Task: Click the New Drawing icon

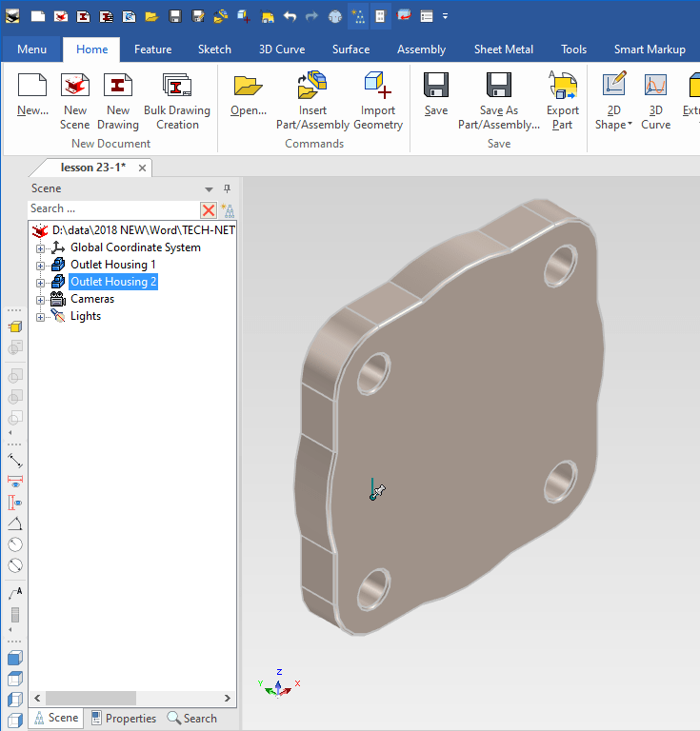Action: (x=118, y=87)
